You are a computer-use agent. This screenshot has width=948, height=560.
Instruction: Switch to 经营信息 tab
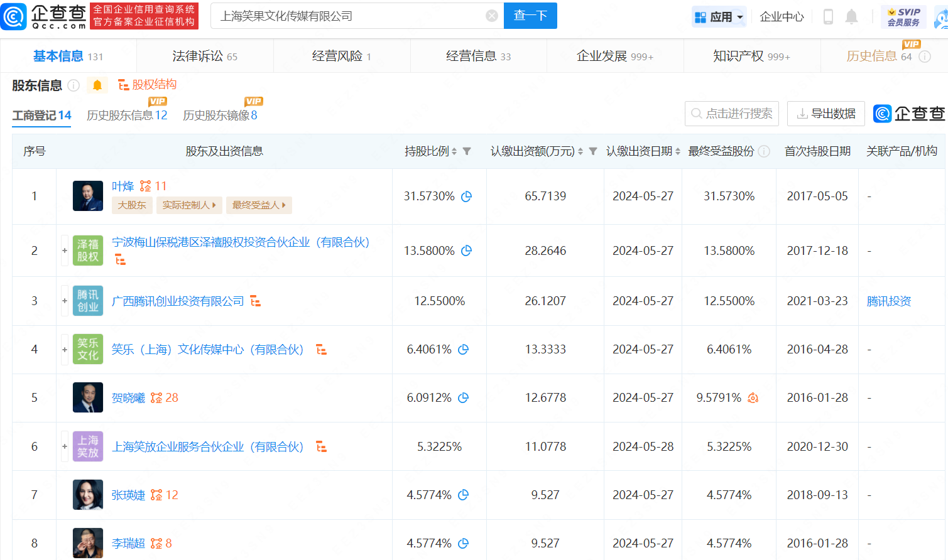pos(478,57)
